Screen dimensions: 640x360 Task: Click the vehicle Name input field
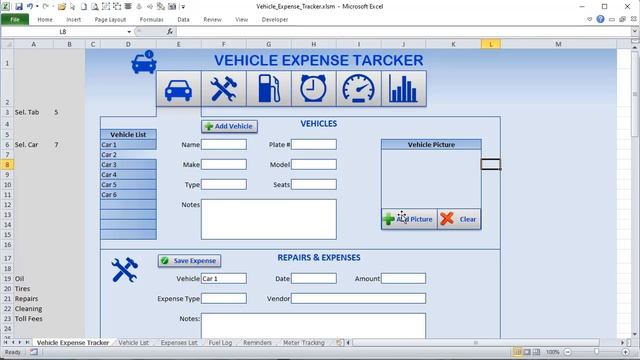[224, 144]
